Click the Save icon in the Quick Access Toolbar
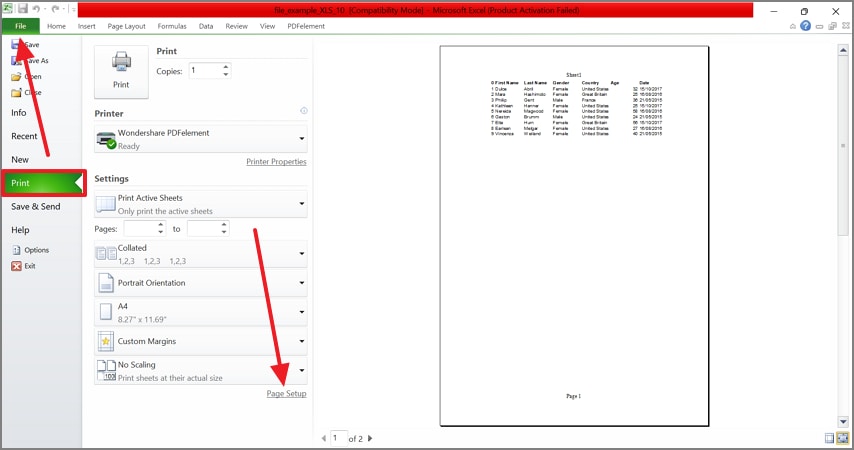 pyautogui.click(x=22, y=9)
